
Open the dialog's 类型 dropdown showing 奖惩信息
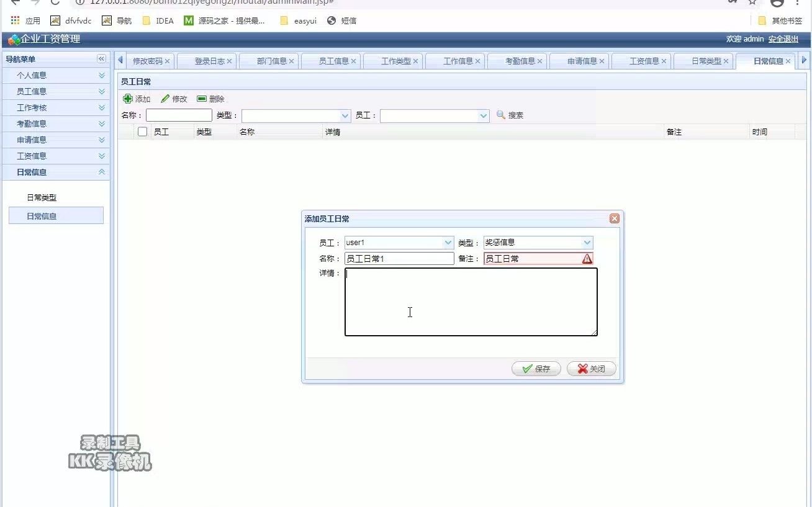(x=587, y=243)
